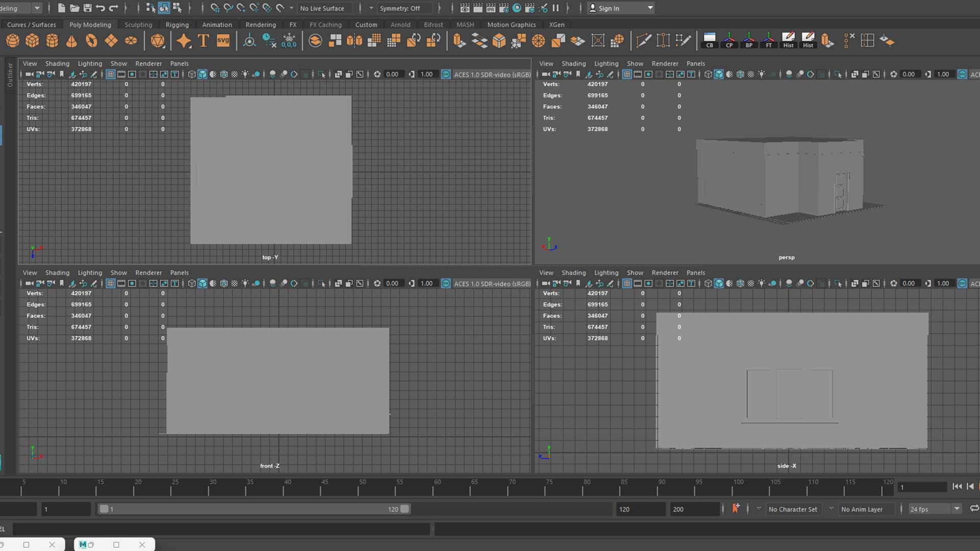Toggle smooth shade all in persp panel
Image resolution: width=980 pixels, height=551 pixels.
coord(719,74)
